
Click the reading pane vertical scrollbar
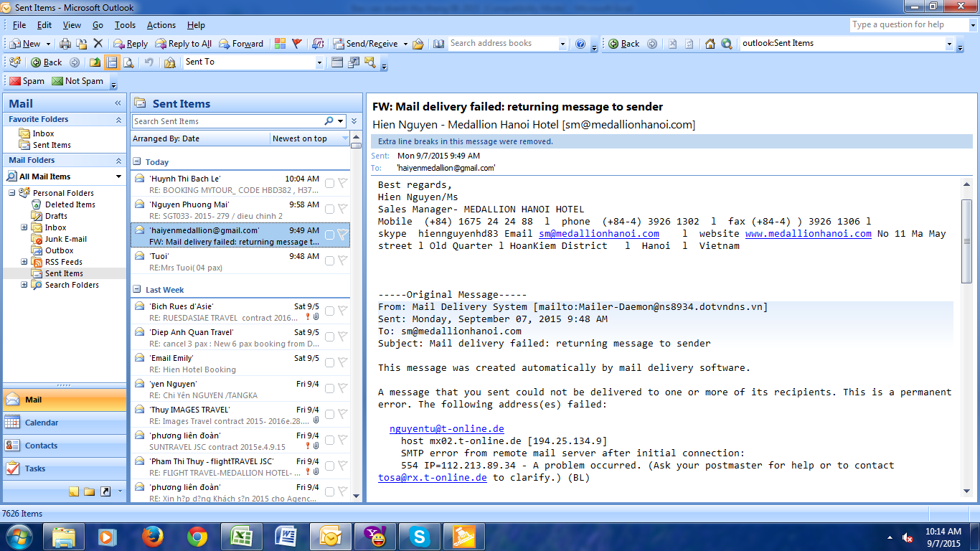point(967,240)
